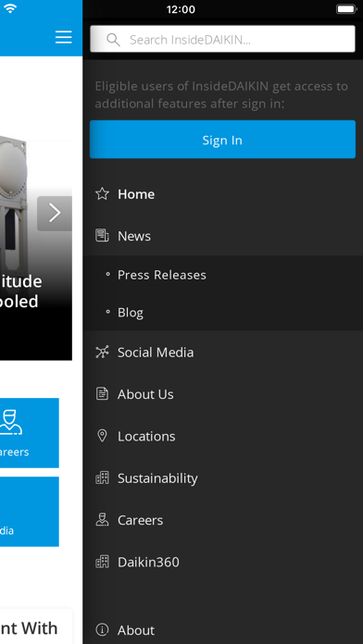Tap the blue Careers tile icon

coord(11,422)
